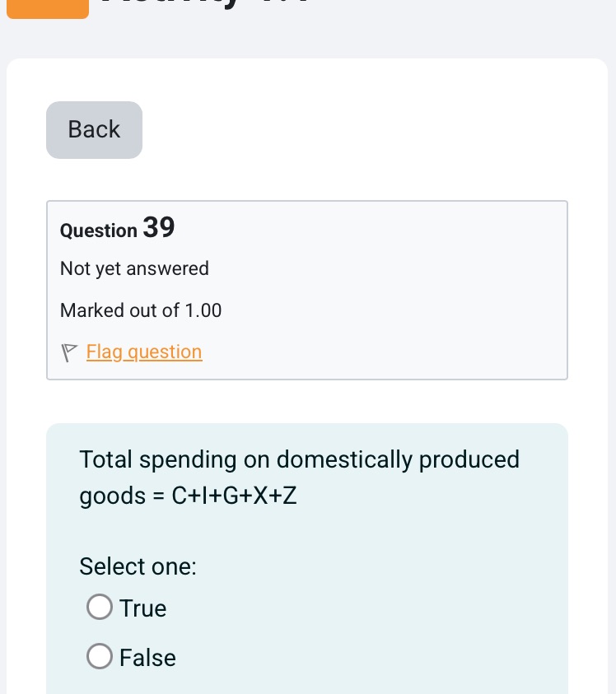Click the Marked out of 1.00 text
616x694 pixels.
point(140,310)
